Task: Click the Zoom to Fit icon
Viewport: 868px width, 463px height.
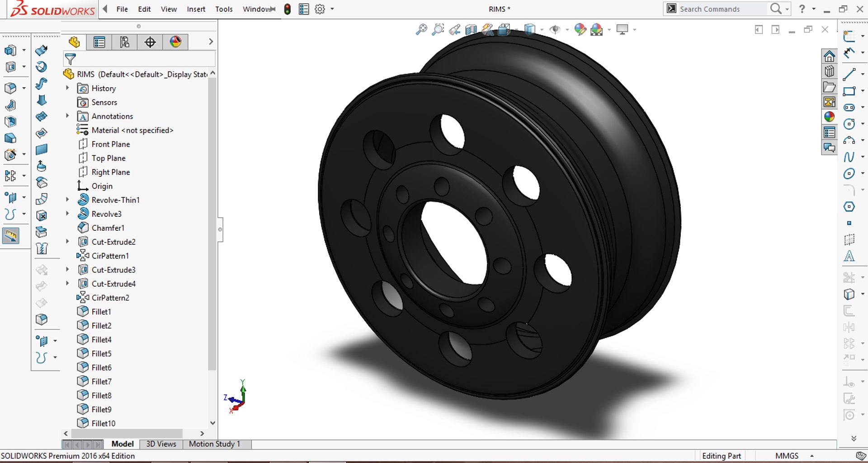Action: pyautogui.click(x=421, y=30)
